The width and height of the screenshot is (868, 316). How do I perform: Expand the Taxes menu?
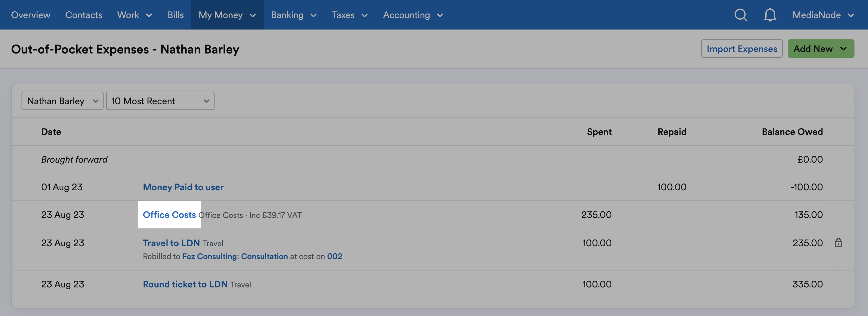(350, 15)
